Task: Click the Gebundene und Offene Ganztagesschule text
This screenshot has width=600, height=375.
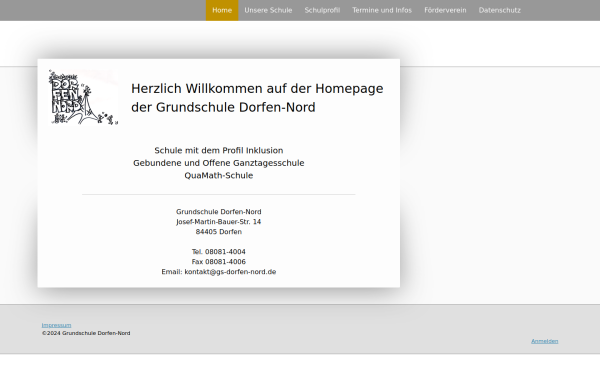Action: point(218,163)
